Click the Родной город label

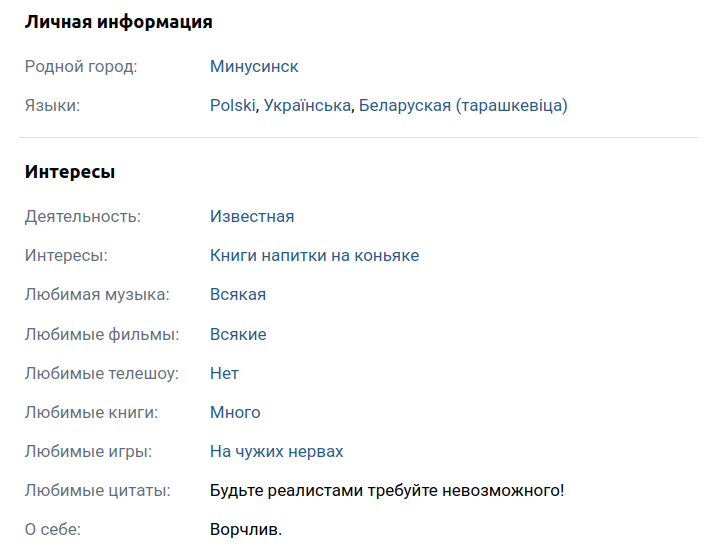click(81, 67)
